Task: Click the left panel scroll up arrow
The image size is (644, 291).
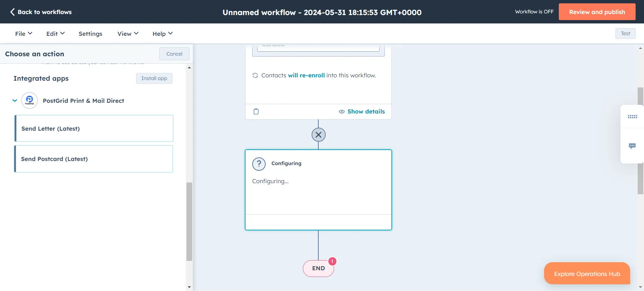Action: click(189, 68)
